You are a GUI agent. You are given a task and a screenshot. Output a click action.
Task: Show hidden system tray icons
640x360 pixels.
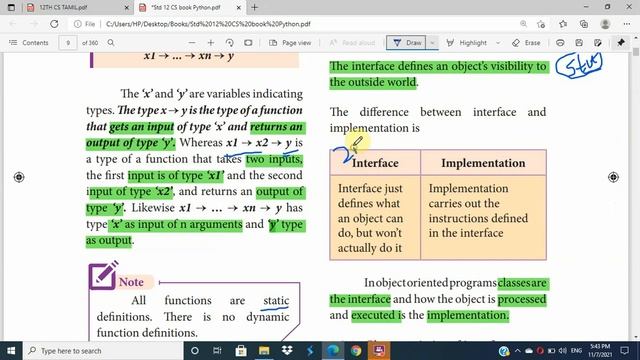point(518,351)
